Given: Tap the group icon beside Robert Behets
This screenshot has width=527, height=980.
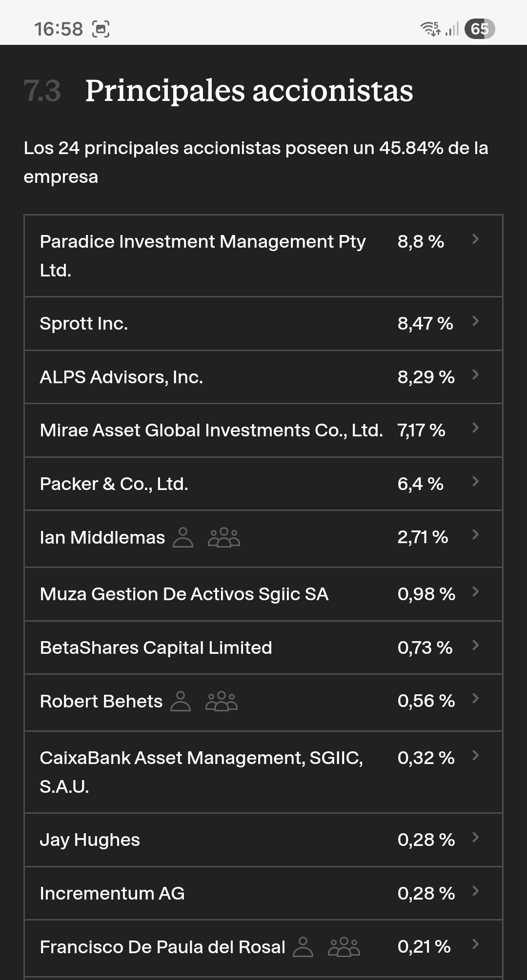Looking at the screenshot, I should 222,701.
